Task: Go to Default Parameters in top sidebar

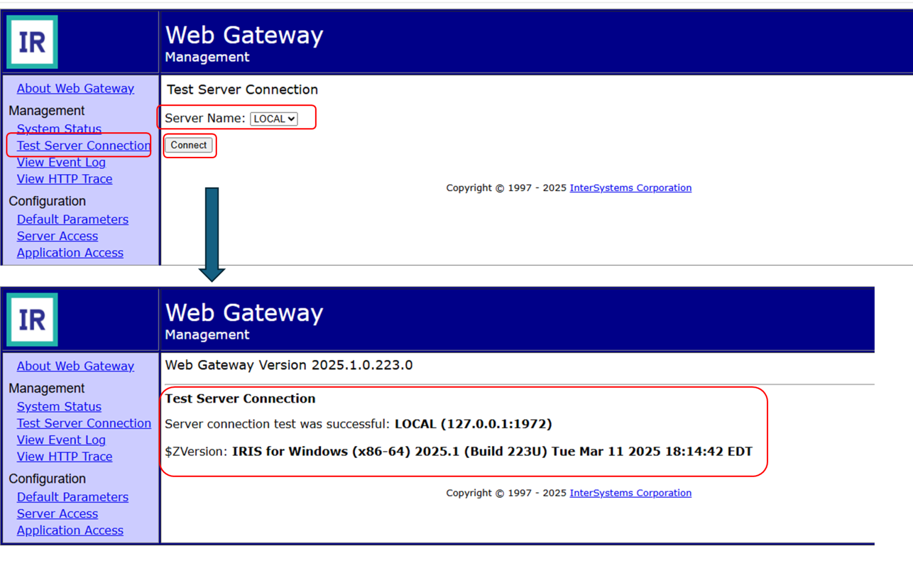Action: 72,220
